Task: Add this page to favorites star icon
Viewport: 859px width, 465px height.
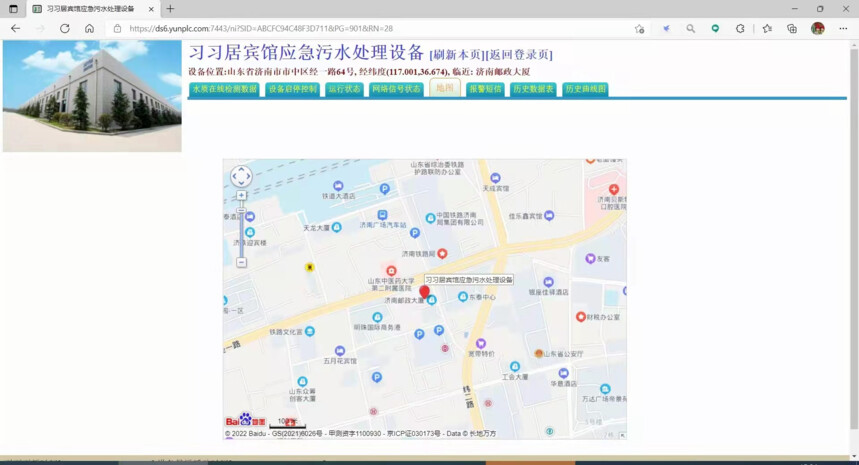Action: pos(639,28)
